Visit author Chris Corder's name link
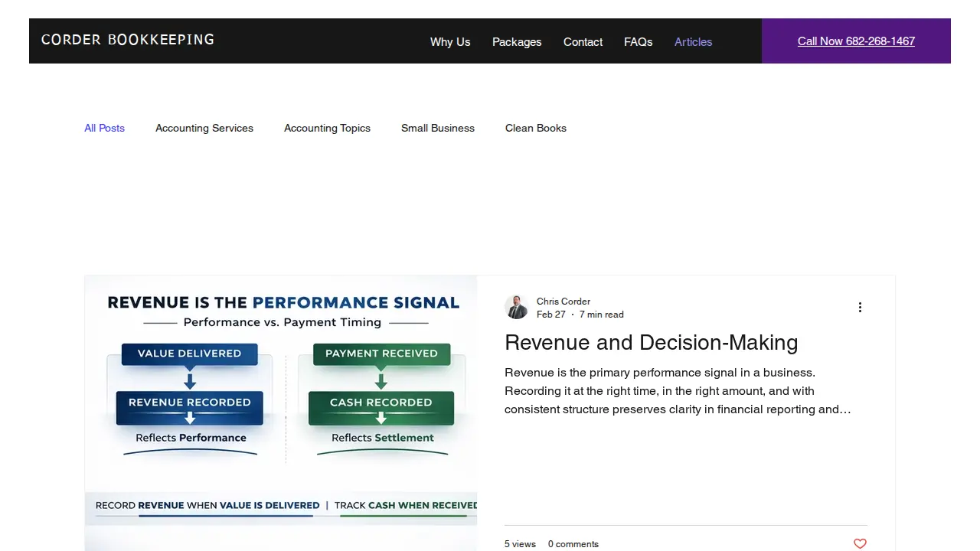980x551 pixels. (x=563, y=302)
